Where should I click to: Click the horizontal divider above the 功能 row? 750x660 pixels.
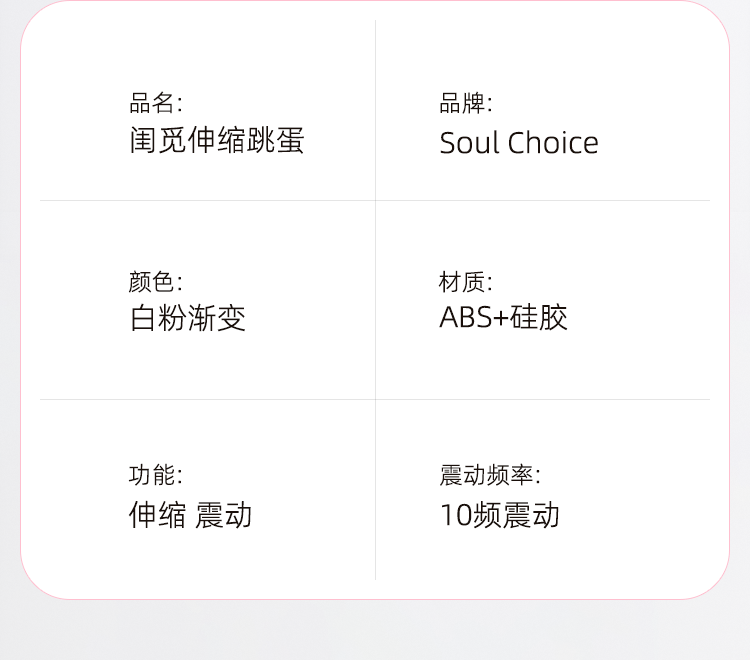pyautogui.click(x=375, y=399)
